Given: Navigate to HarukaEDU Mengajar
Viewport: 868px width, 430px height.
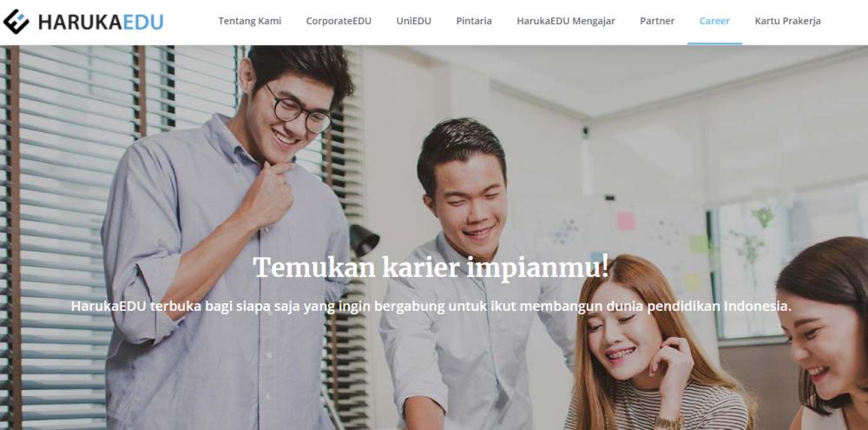Looking at the screenshot, I should click(x=566, y=21).
